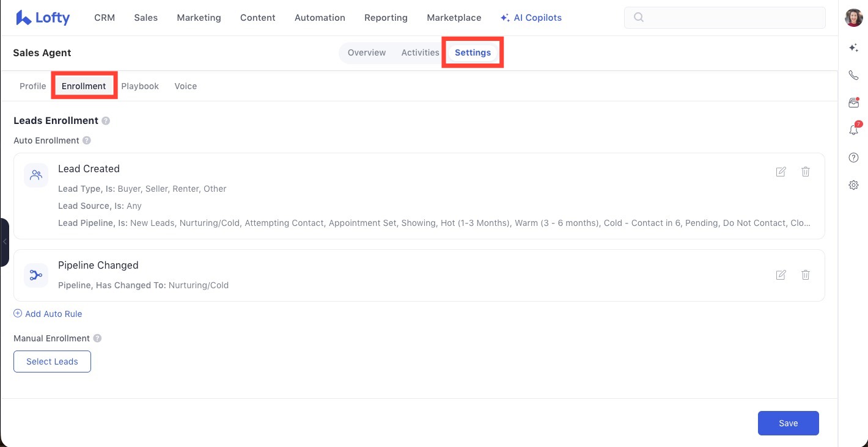Open the notifications bell showing 7 alerts

853,129
